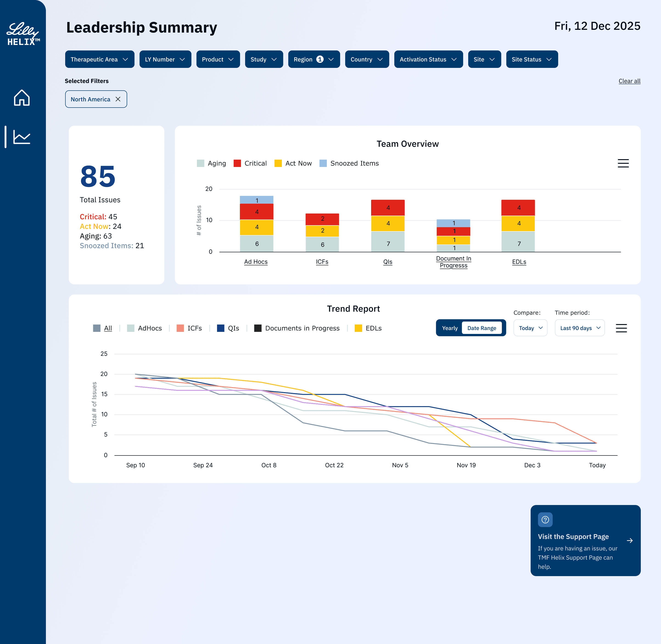Open the Ad Hocs bar chart link

255,262
